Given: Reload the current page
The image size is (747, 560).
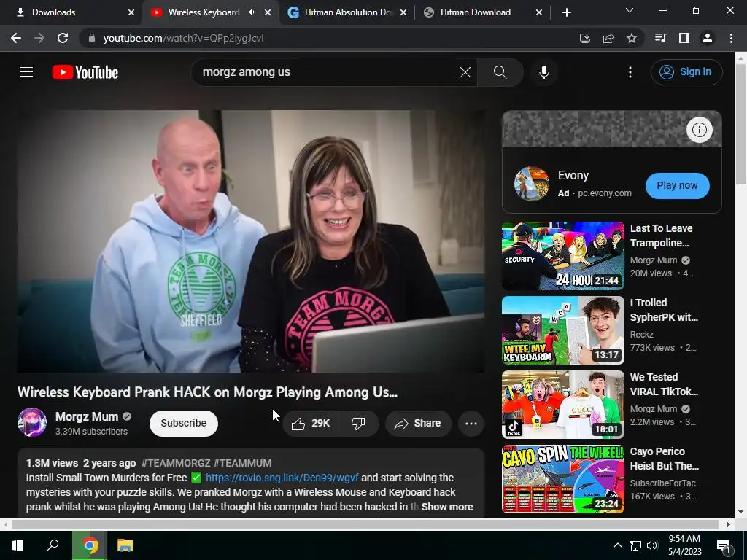Looking at the screenshot, I should point(63,38).
